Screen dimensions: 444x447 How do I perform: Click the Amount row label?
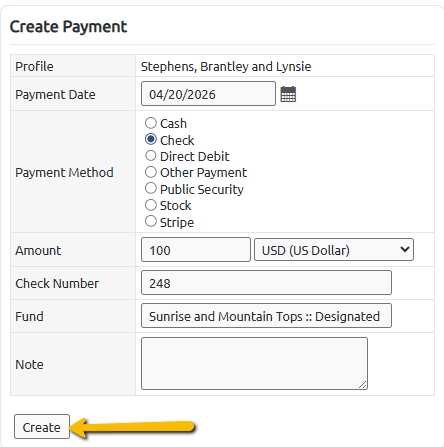click(x=38, y=250)
